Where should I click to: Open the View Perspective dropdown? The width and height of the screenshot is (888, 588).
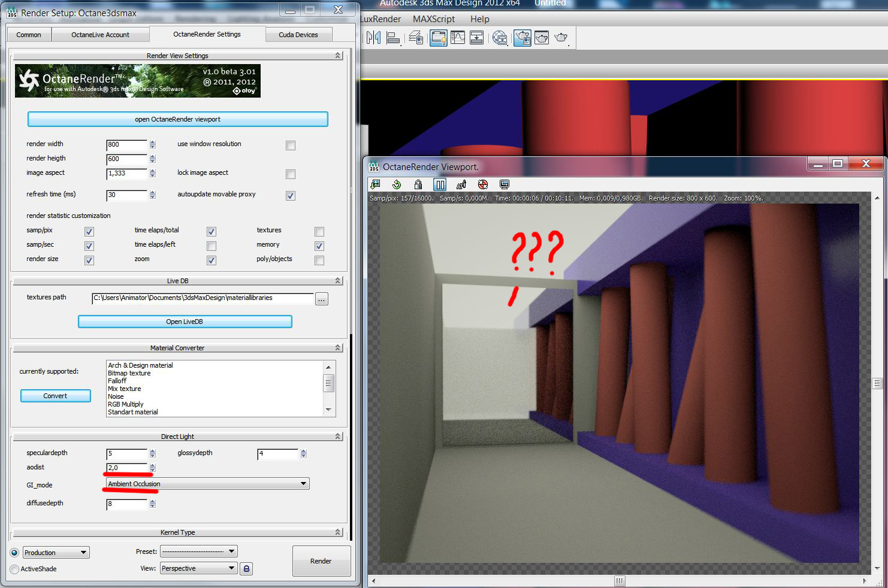[x=199, y=568]
